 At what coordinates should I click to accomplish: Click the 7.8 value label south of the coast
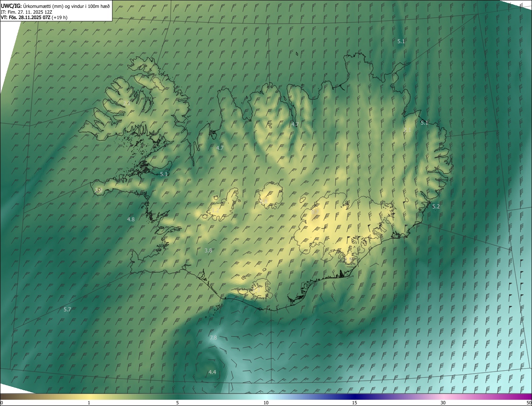(213, 338)
